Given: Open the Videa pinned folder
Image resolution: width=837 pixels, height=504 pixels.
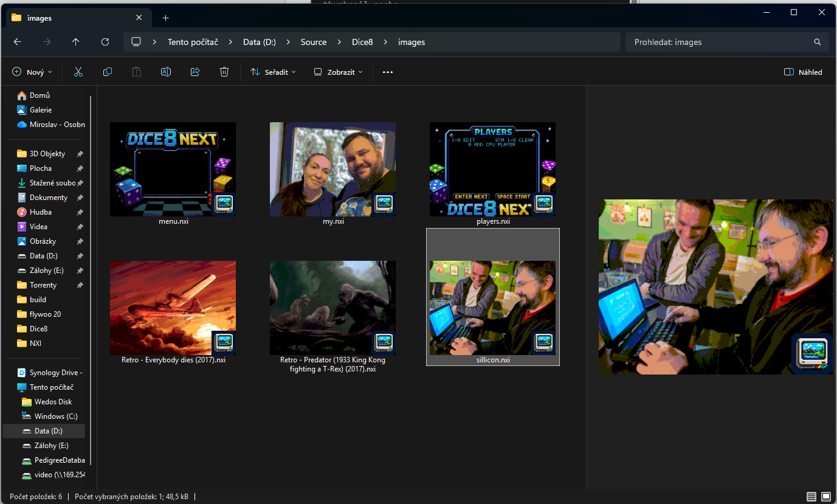Looking at the screenshot, I should [39, 227].
